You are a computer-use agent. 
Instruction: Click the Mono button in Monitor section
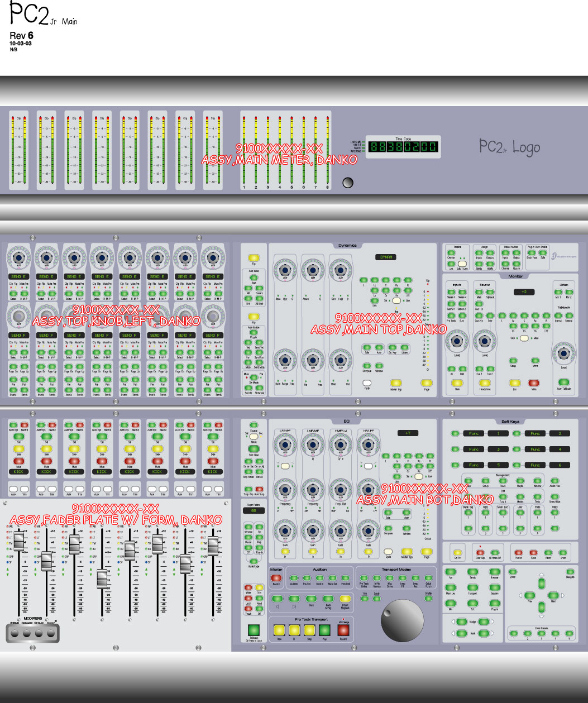pyautogui.click(x=536, y=360)
